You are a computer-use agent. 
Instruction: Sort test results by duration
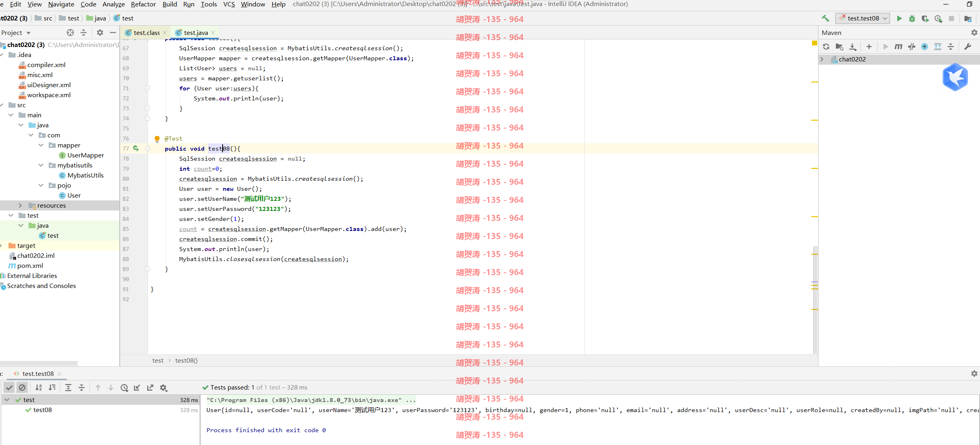coord(52,388)
